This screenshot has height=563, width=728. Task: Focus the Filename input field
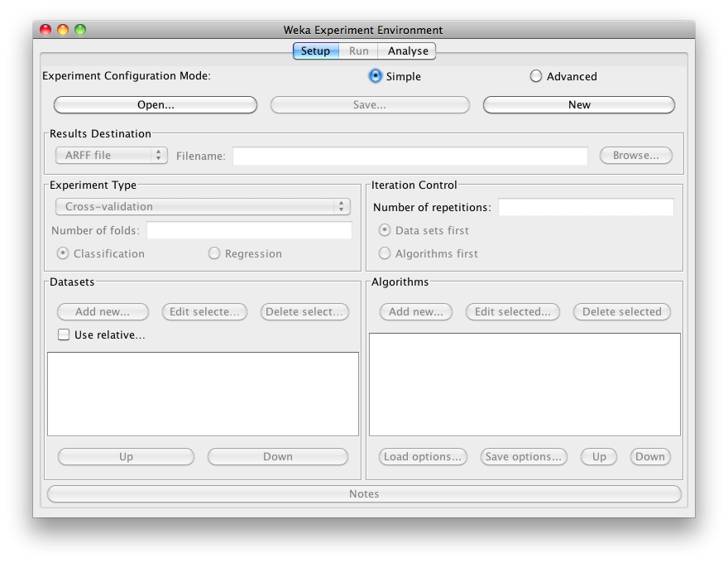pyautogui.click(x=410, y=156)
